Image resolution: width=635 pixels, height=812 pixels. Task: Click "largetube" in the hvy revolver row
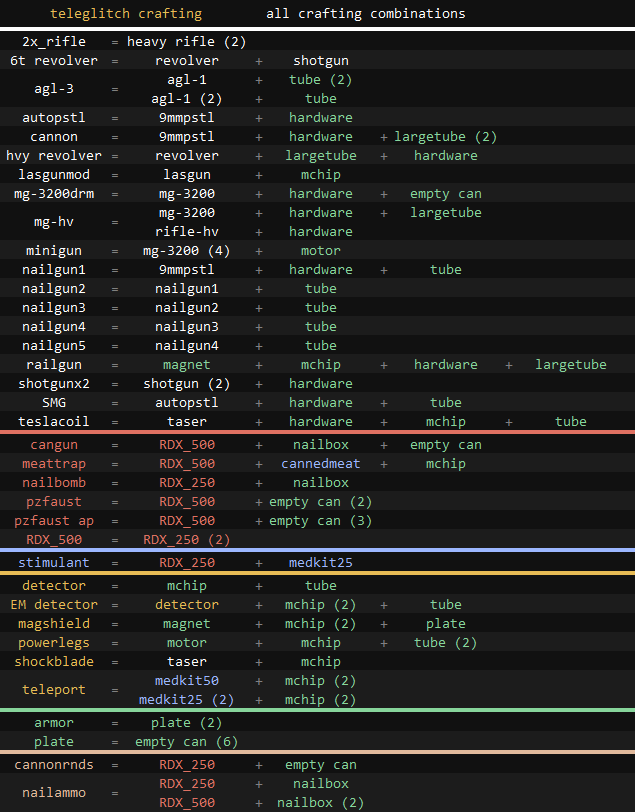(321, 155)
